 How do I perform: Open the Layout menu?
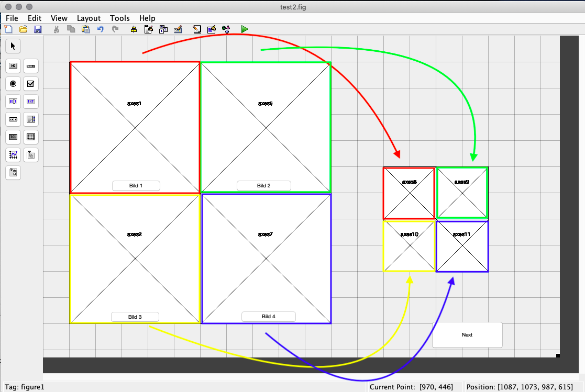(89, 18)
